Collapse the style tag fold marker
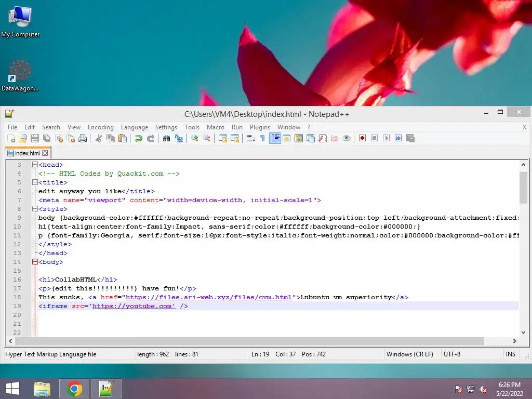 (x=35, y=209)
